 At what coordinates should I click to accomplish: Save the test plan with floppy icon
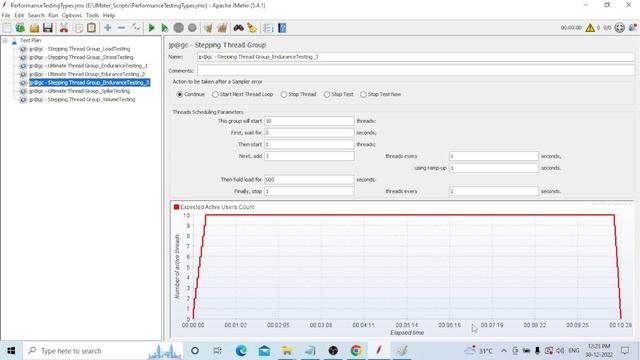[x=48, y=28]
